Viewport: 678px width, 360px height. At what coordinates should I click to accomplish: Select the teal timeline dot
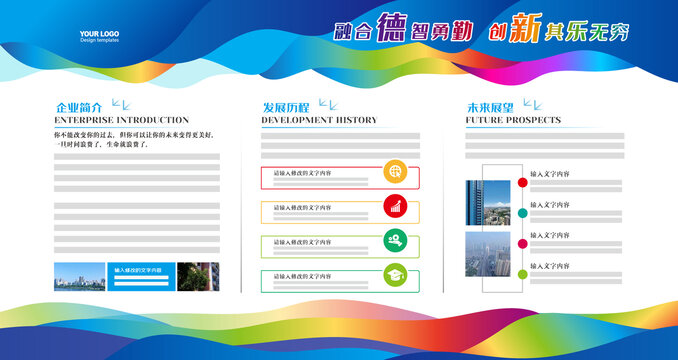pyautogui.click(x=523, y=213)
